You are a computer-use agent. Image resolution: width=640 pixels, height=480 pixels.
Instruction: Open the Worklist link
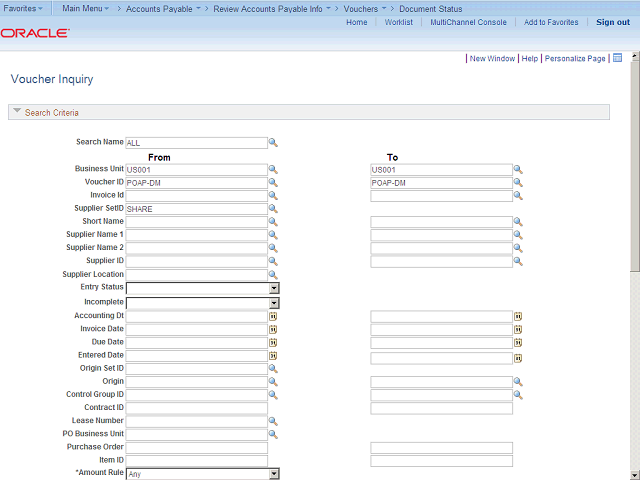point(399,22)
